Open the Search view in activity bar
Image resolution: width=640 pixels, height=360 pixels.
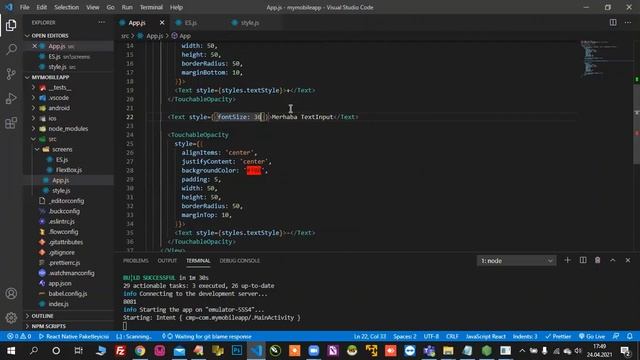pos(11,49)
